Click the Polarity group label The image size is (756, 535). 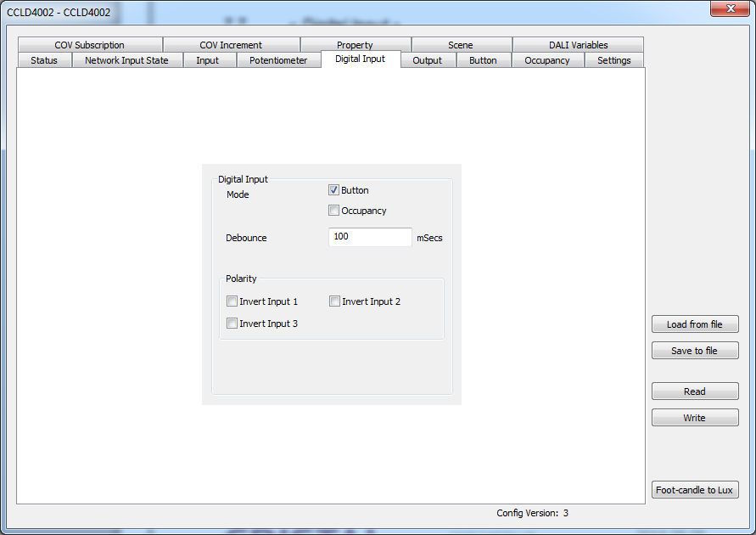[241, 279]
